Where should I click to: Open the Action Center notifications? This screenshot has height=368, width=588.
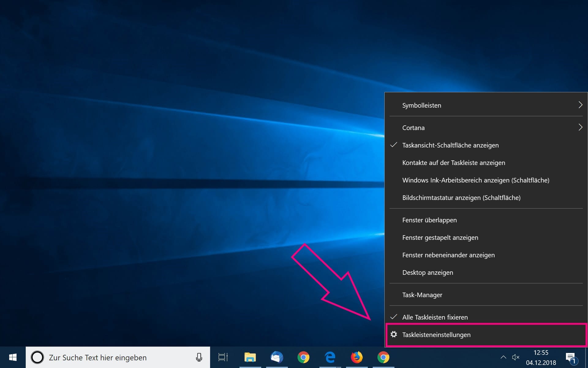coord(571,357)
